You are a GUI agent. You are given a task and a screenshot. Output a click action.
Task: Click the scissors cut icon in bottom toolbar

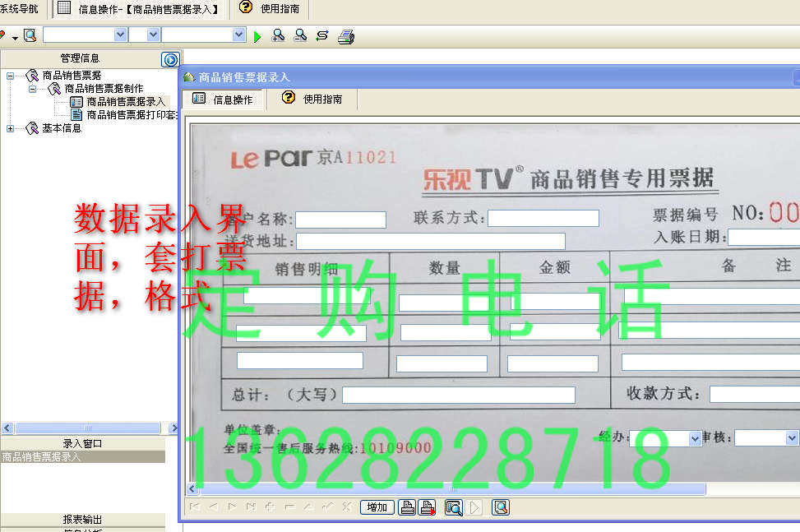(347, 507)
